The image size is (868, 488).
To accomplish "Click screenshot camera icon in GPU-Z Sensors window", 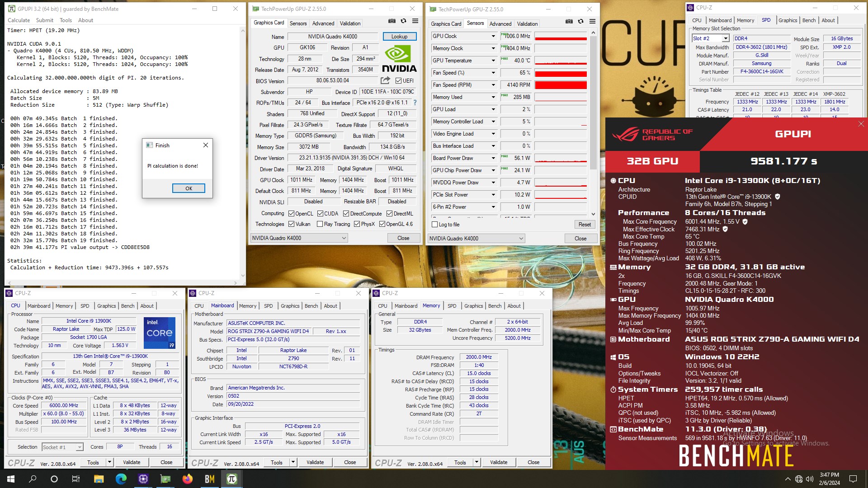I will [569, 22].
